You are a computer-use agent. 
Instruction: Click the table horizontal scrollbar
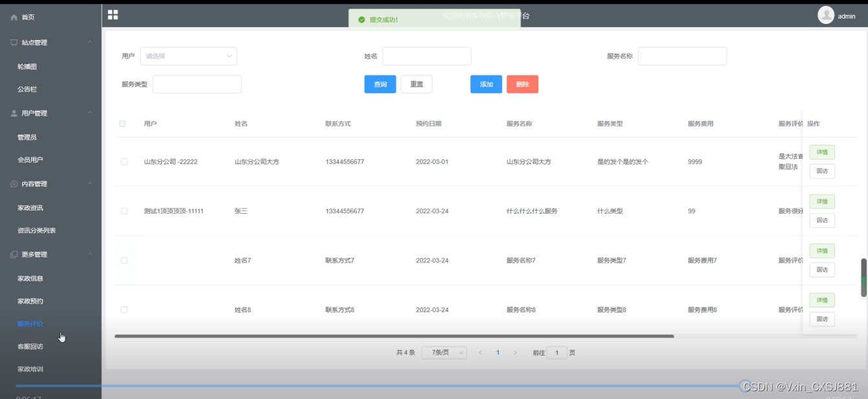point(394,336)
